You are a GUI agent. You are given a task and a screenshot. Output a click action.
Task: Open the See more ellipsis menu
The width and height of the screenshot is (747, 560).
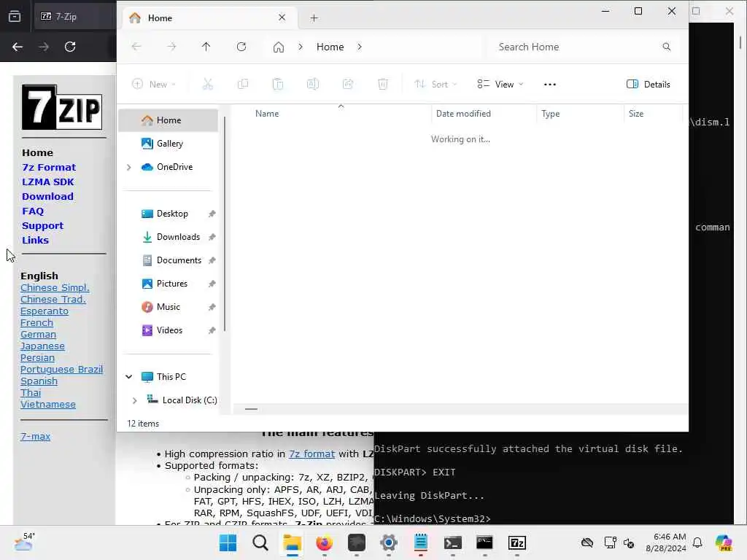(x=550, y=85)
